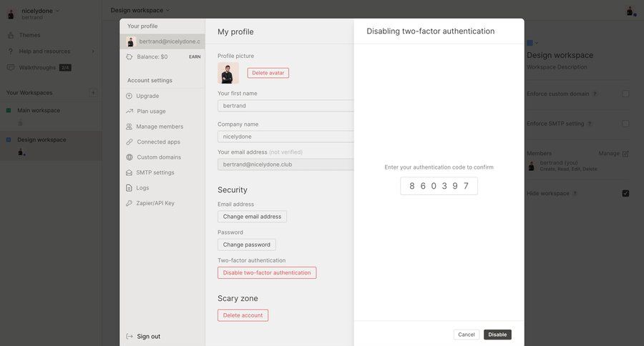Click the SMTP settings envelope icon
This screenshot has height=346, width=644.
tap(129, 172)
